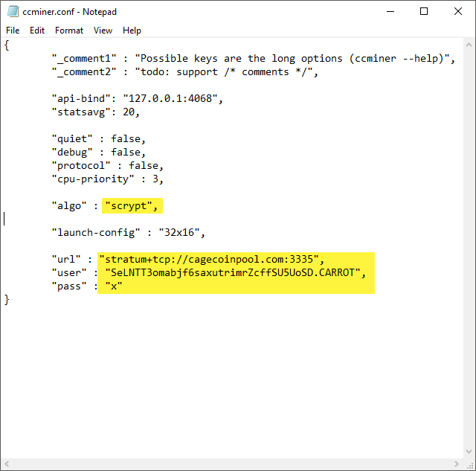The height and width of the screenshot is (471, 476).
Task: Open the Edit menu
Action: 37,31
